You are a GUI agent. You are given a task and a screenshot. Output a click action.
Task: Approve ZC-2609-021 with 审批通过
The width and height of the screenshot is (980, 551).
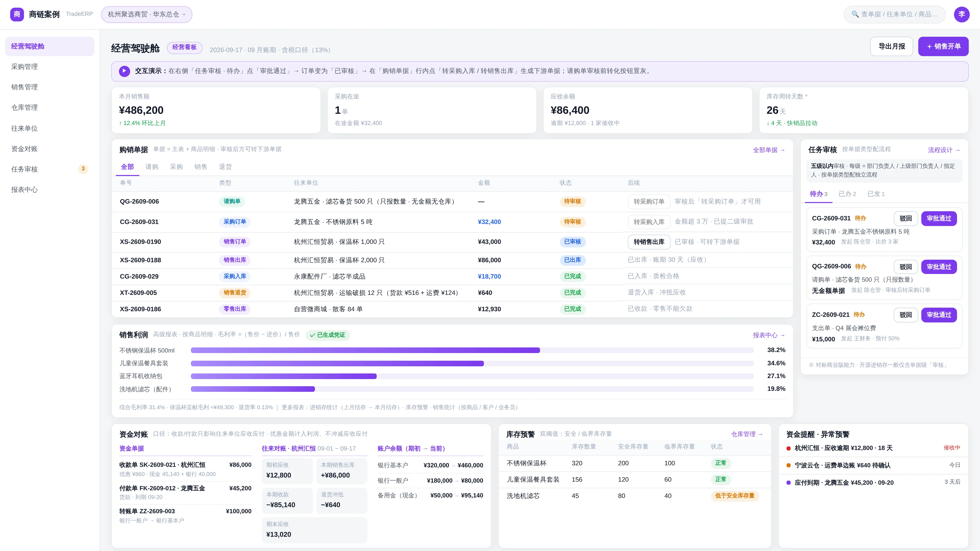[x=939, y=315]
